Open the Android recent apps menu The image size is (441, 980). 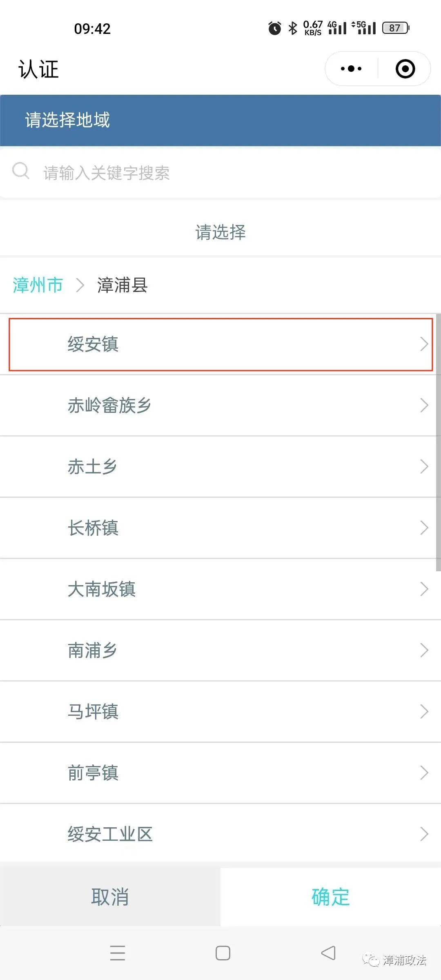coord(118,953)
